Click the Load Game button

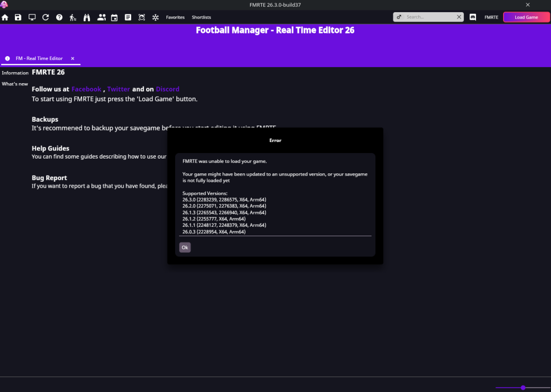coord(526,17)
